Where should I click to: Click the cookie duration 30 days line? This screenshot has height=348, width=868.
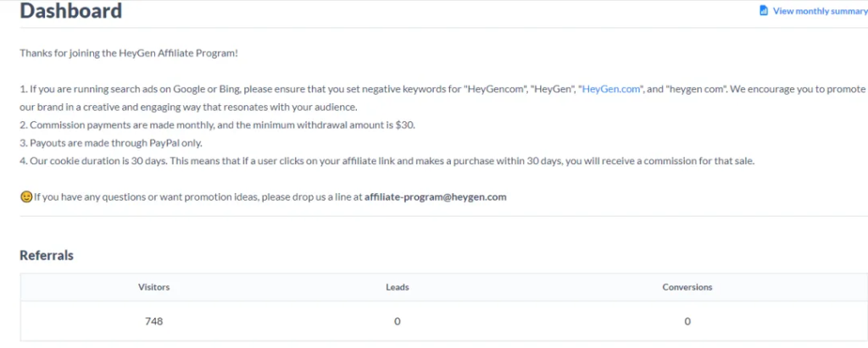click(x=387, y=161)
